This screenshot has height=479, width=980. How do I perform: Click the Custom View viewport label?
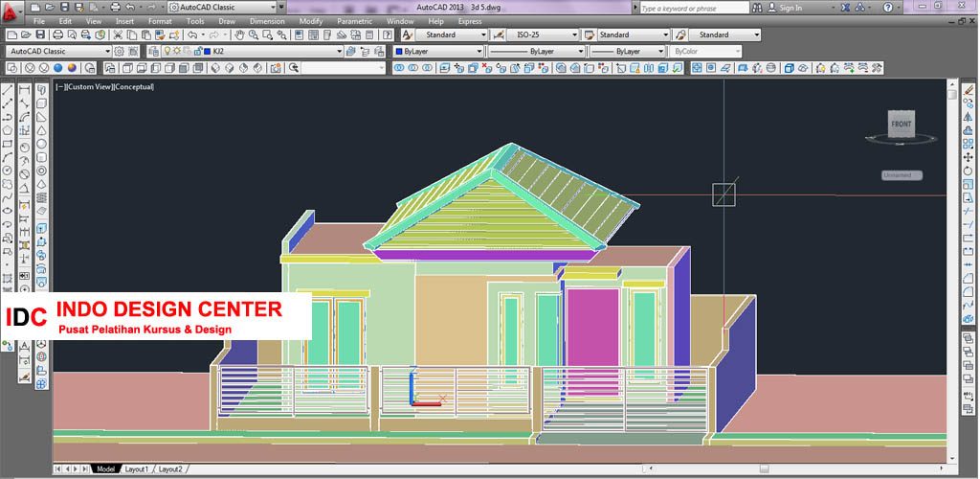click(87, 87)
